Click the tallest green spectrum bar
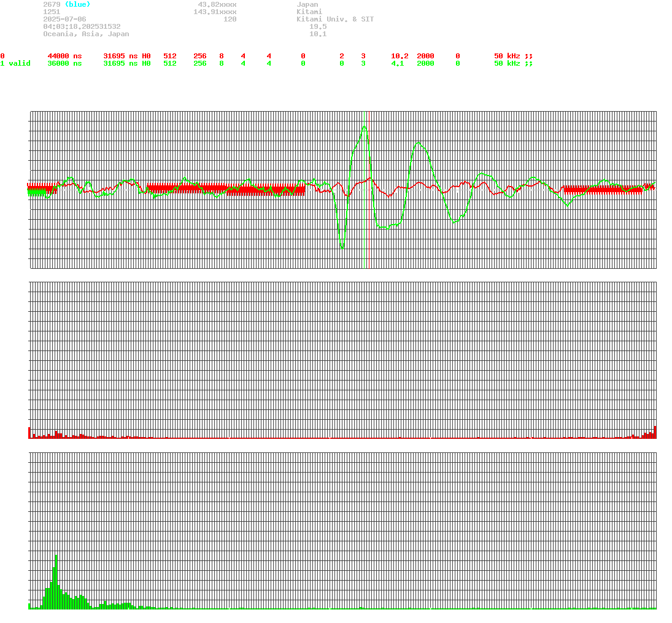The image size is (672, 623). (x=56, y=582)
